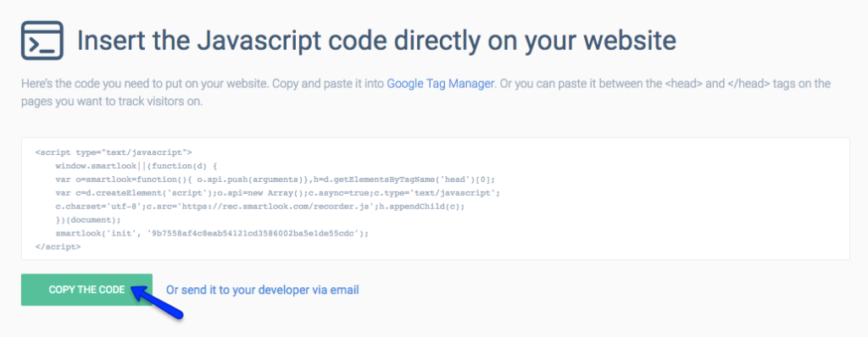Click the paragraph starting 'Here's the code you need'
The width and height of the screenshot is (868, 337).
pyautogui.click(x=426, y=93)
